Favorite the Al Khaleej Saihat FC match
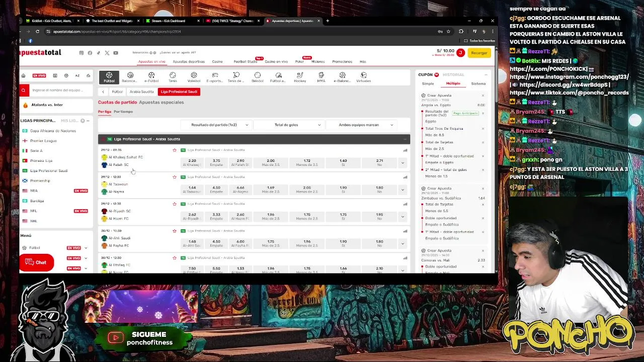Image resolution: width=644 pixels, height=362 pixels. pyautogui.click(x=175, y=150)
